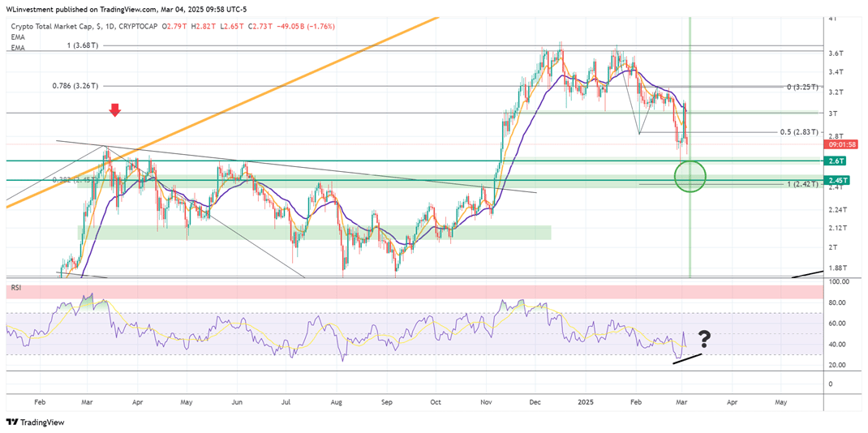The image size is (868, 433).
Task: Click the RSI indicator label
Action: (17, 289)
